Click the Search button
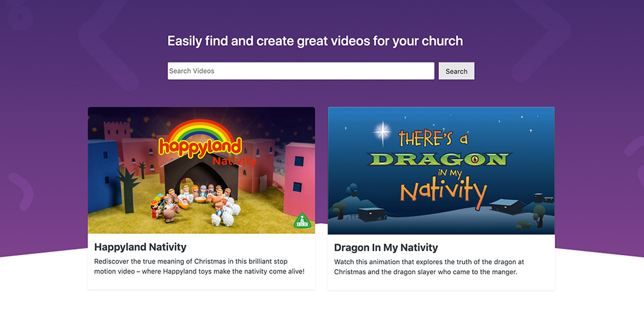The height and width of the screenshot is (322, 644). 457,70
